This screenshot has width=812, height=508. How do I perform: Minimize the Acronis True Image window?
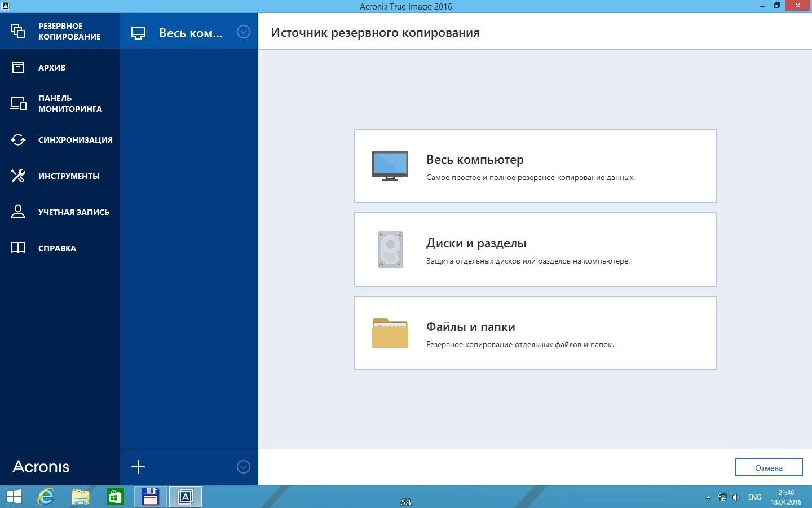tap(762, 6)
